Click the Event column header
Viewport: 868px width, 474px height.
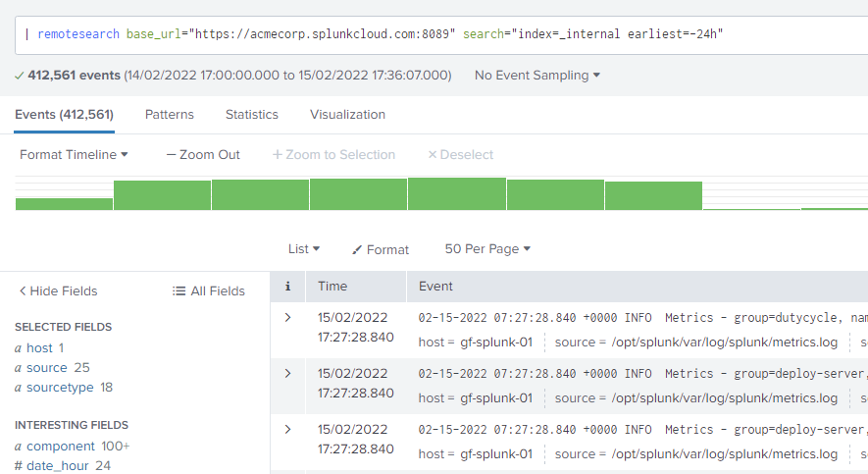pyautogui.click(x=435, y=287)
